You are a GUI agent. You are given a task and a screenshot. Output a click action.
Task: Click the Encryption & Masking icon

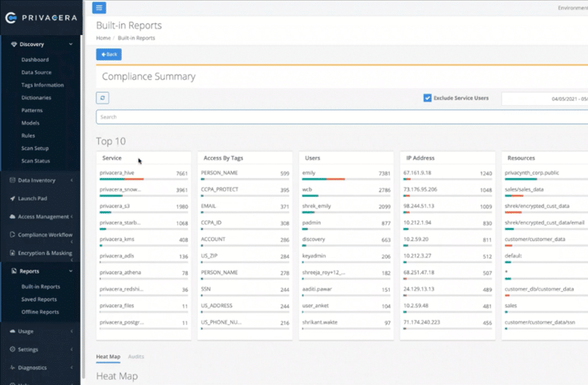[13, 253]
